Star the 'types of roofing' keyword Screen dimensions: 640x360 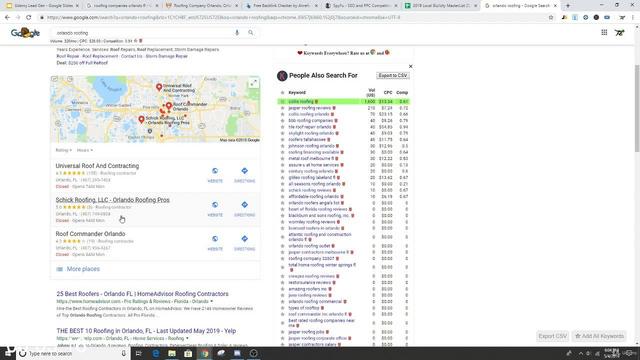click(282, 308)
